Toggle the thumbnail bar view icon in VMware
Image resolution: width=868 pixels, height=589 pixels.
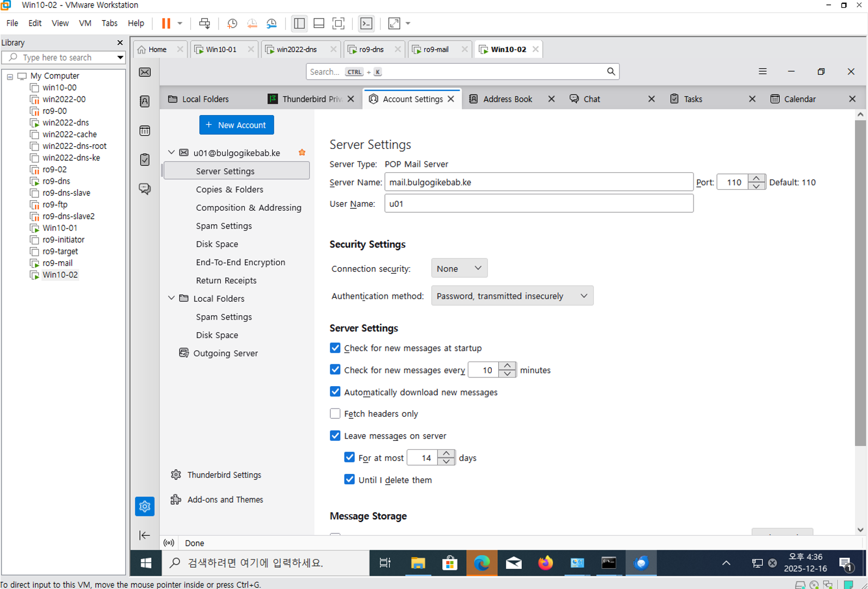(319, 23)
